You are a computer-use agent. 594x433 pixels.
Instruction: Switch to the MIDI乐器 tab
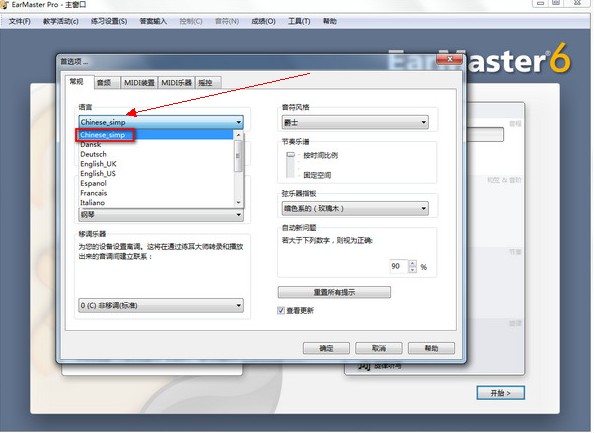[177, 83]
